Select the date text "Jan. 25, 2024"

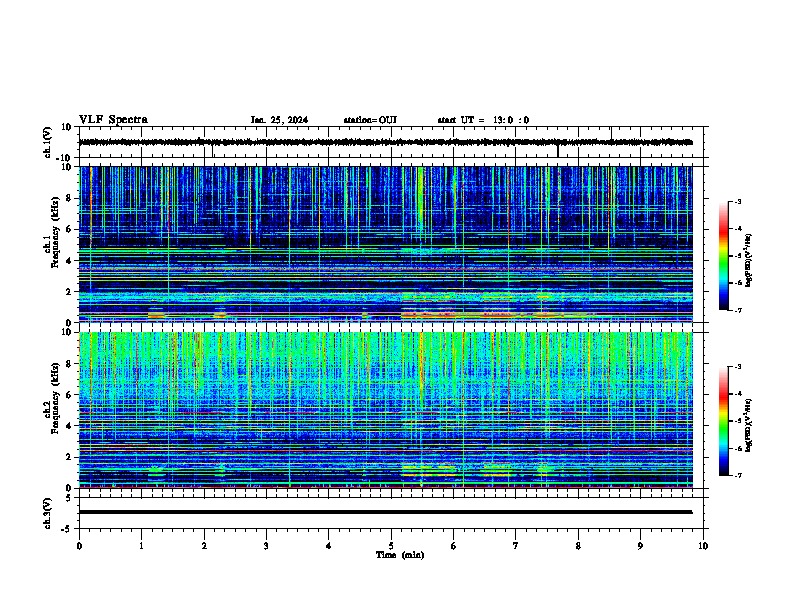tap(279, 120)
